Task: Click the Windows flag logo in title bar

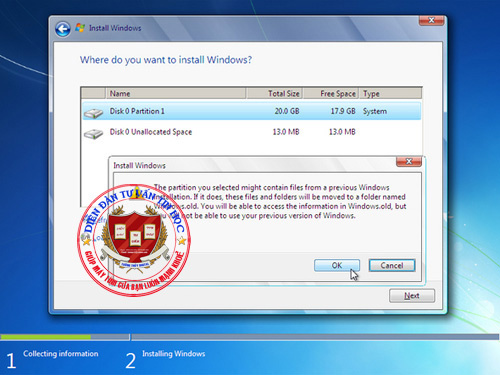Action: point(80,28)
